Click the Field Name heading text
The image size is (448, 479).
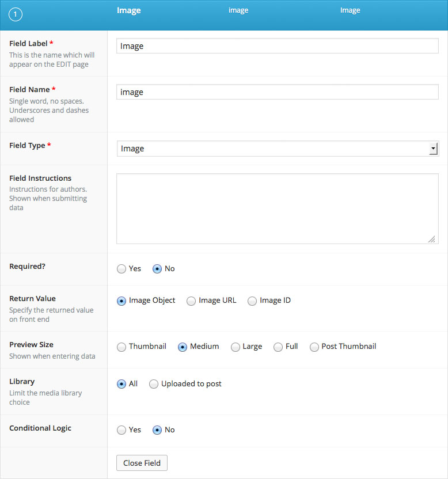tap(29, 89)
